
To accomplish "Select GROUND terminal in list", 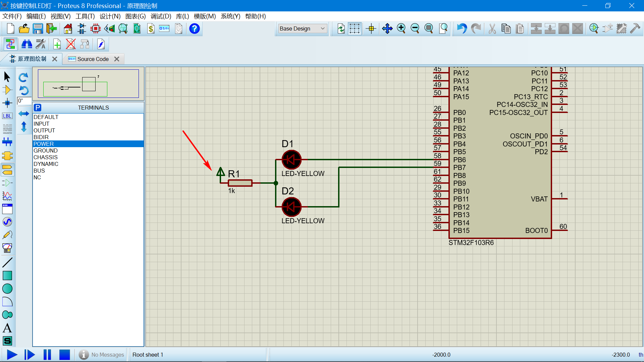I will coord(88,150).
